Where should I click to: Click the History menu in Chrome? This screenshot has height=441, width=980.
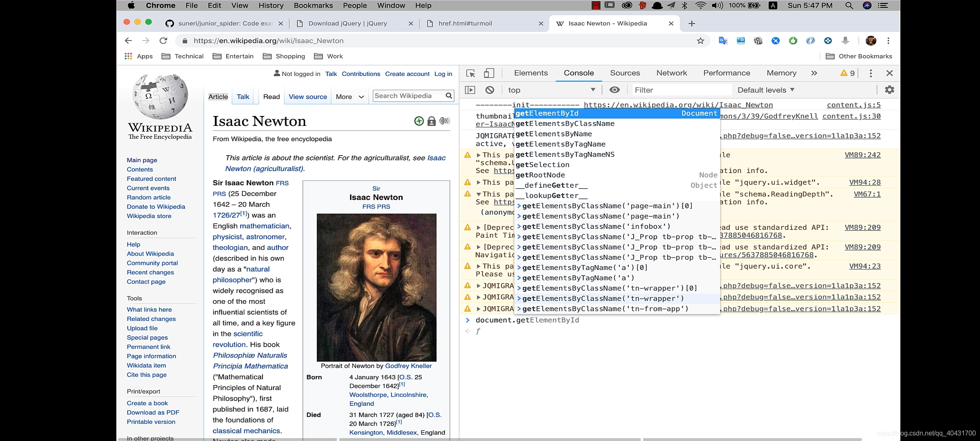tap(271, 5)
